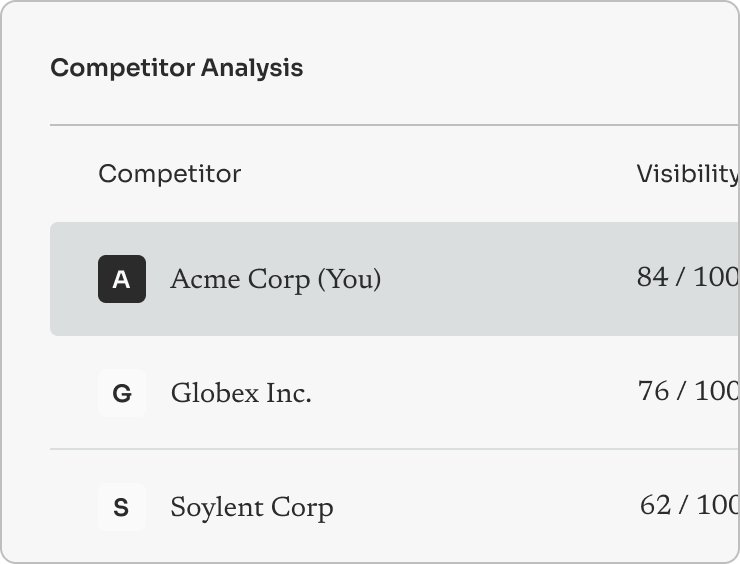Sort by the Visibility column header
The height and width of the screenshot is (564, 740).
click(688, 174)
